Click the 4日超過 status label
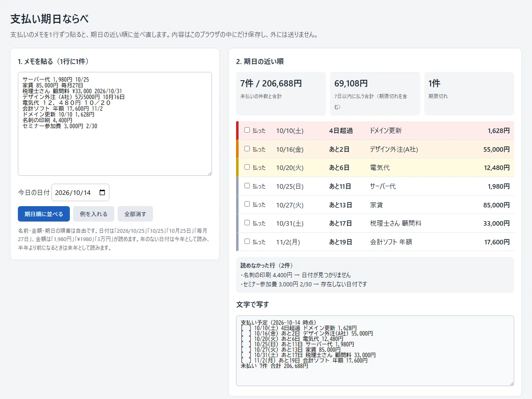The image size is (532, 399). tap(341, 131)
